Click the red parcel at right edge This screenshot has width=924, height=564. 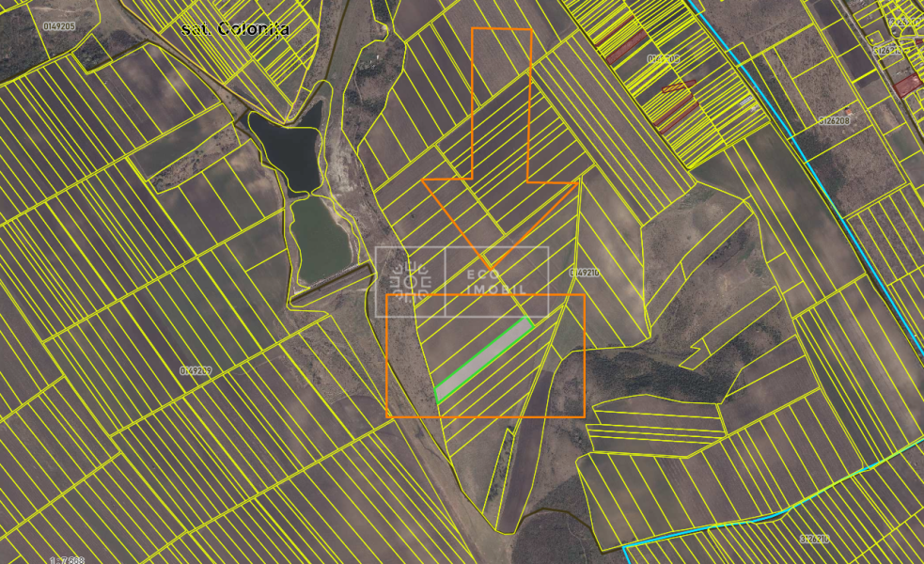coord(906,86)
